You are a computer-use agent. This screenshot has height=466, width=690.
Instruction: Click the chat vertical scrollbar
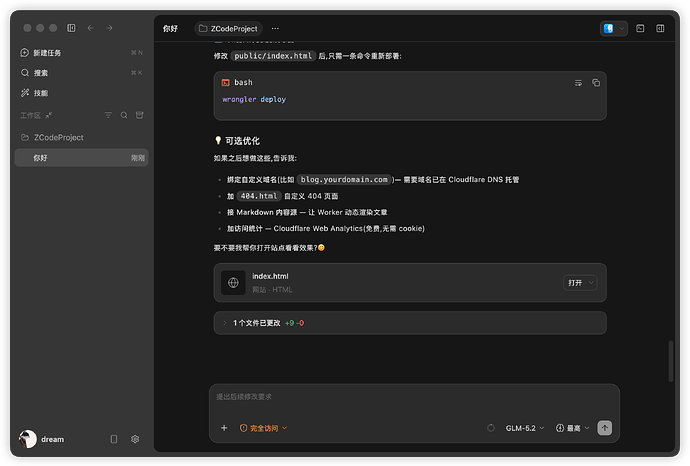[x=671, y=361]
